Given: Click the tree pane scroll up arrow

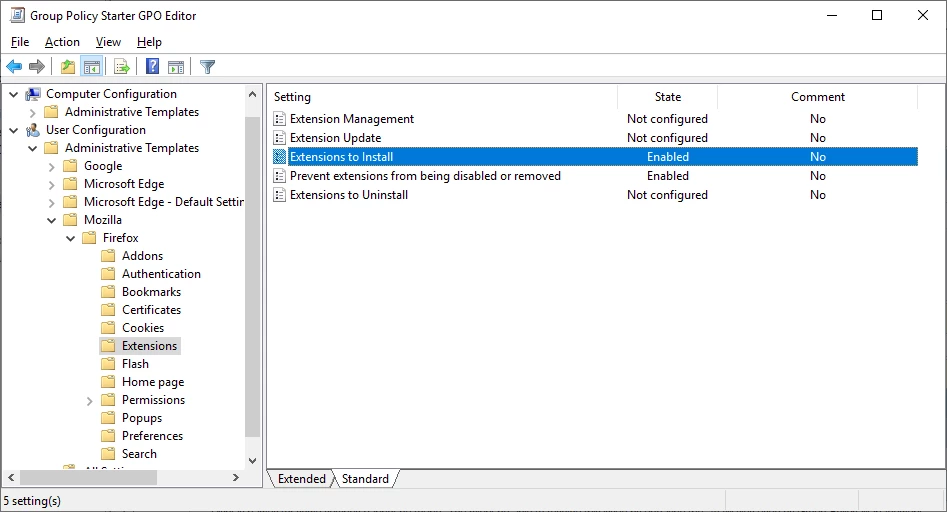Looking at the screenshot, I should (x=252, y=94).
